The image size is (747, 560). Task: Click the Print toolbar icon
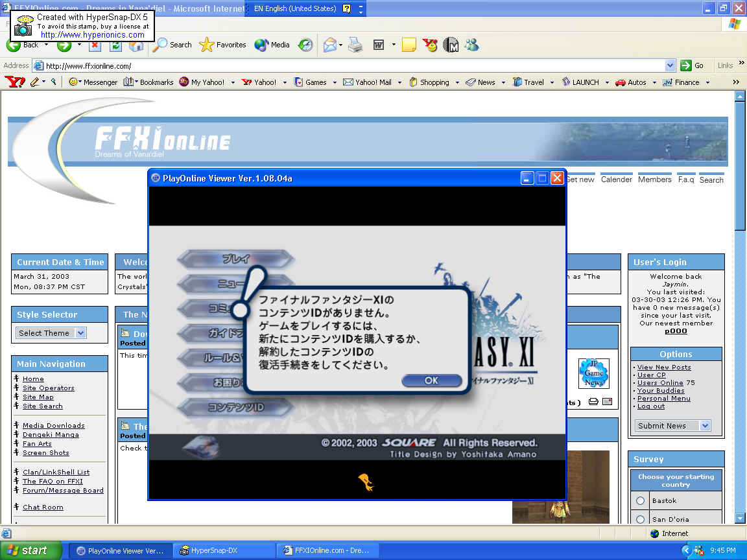pyautogui.click(x=355, y=45)
